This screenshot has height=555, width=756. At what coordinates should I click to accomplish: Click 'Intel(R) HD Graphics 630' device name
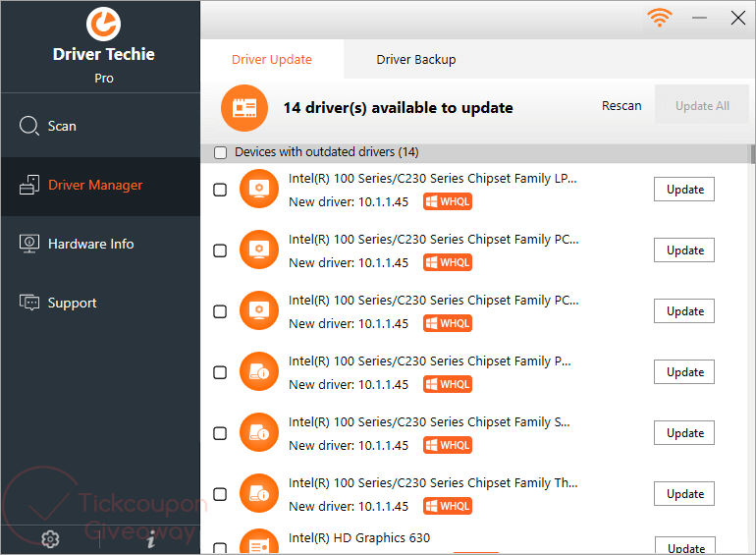click(359, 537)
